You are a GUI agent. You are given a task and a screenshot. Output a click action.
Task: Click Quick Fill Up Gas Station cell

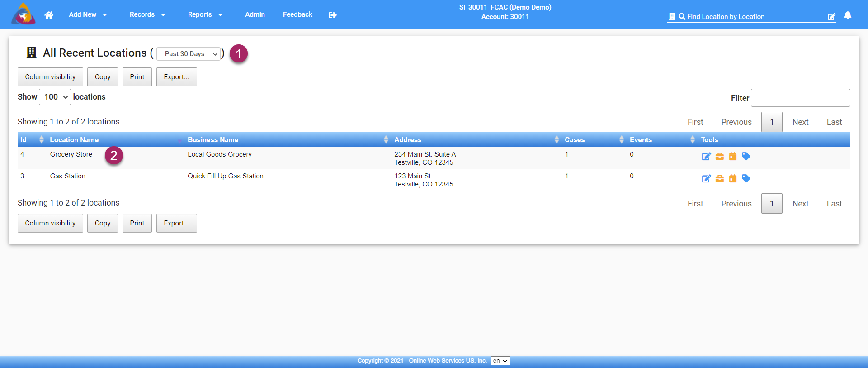pyautogui.click(x=226, y=176)
